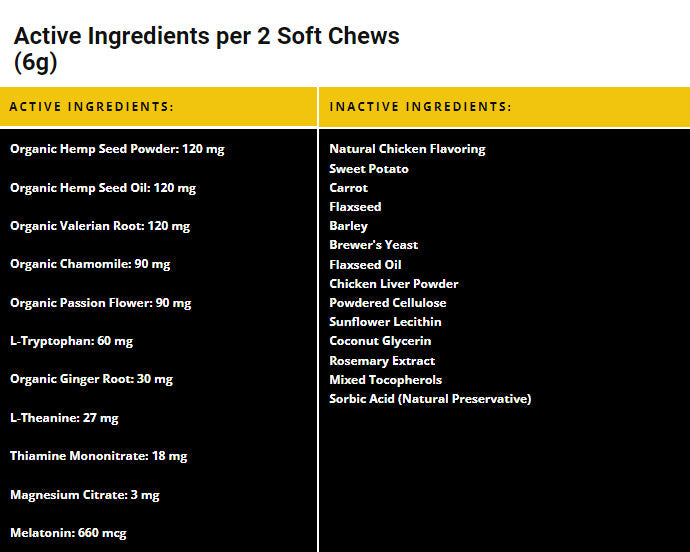
Task: Click the Sunflower Lecithin ingredient
Action: pos(385,322)
